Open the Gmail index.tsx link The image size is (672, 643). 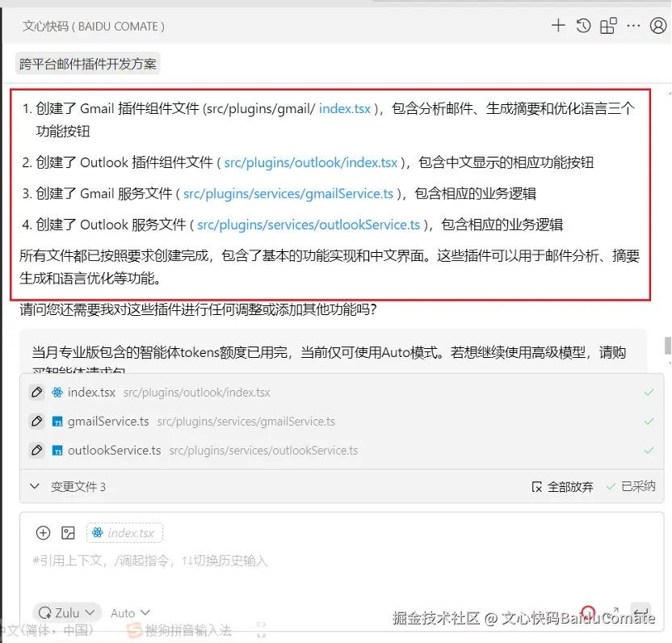(x=345, y=109)
